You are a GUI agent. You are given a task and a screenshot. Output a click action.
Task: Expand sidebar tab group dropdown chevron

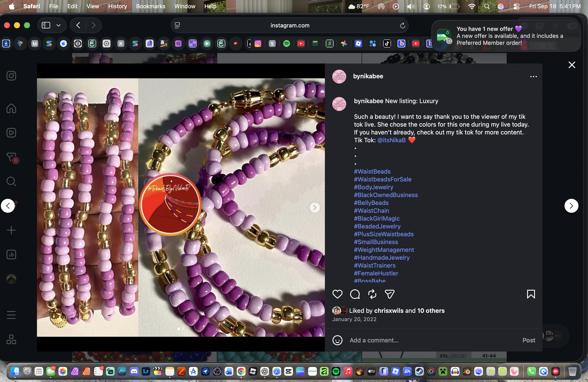coord(58,25)
